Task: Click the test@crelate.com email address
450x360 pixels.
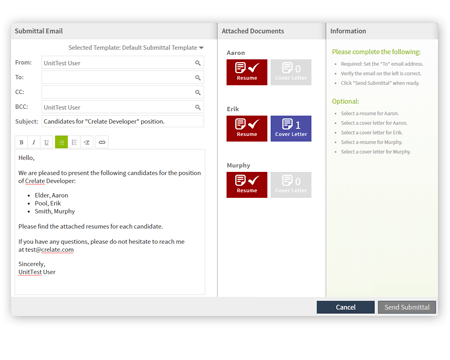Action: [x=50, y=250]
